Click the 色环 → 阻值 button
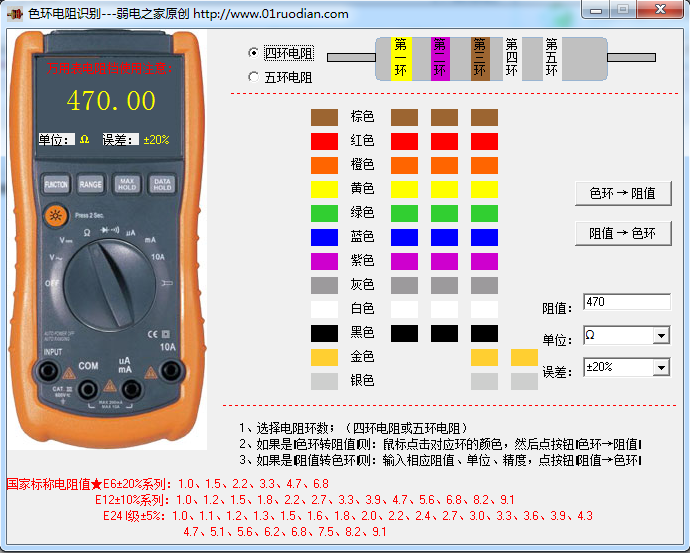690x553 pixels. point(623,194)
